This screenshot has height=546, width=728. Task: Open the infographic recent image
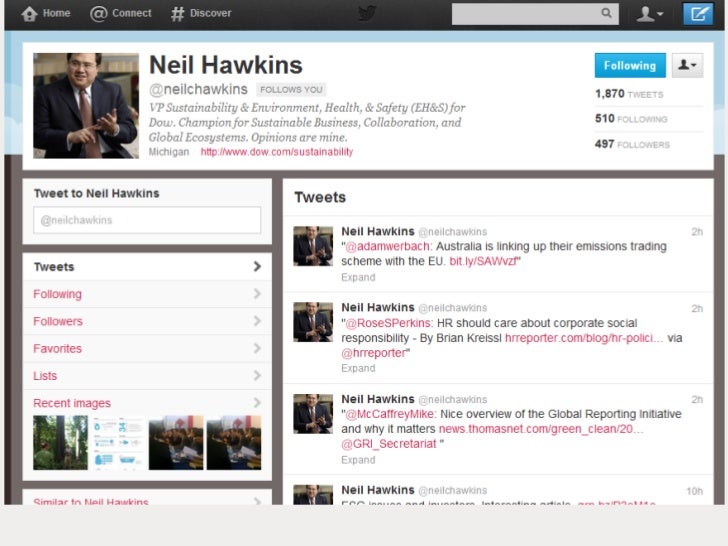pyautogui.click(x=118, y=442)
